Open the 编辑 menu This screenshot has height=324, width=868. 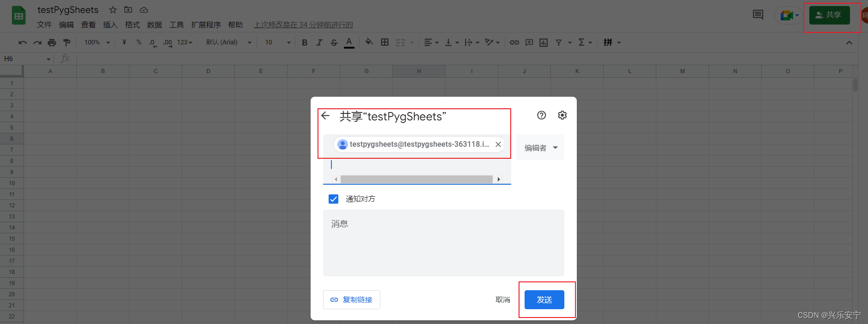66,25
